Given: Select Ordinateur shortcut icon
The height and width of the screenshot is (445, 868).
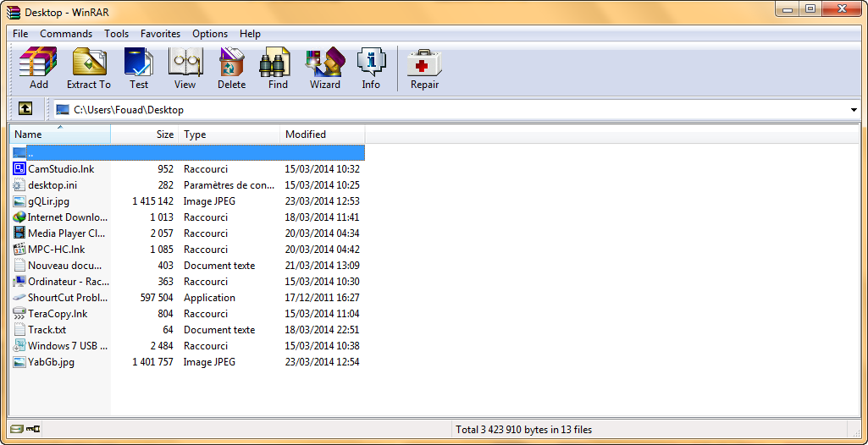Looking at the screenshot, I should tap(19, 281).
